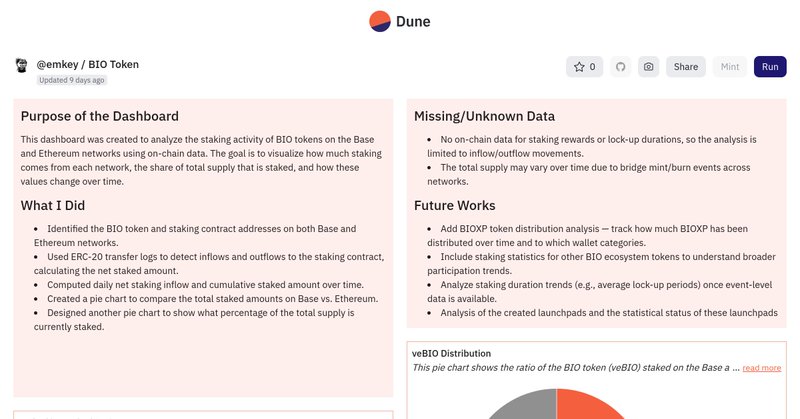Take a screenshot with camera icon
This screenshot has width=800, height=419.
click(x=648, y=67)
